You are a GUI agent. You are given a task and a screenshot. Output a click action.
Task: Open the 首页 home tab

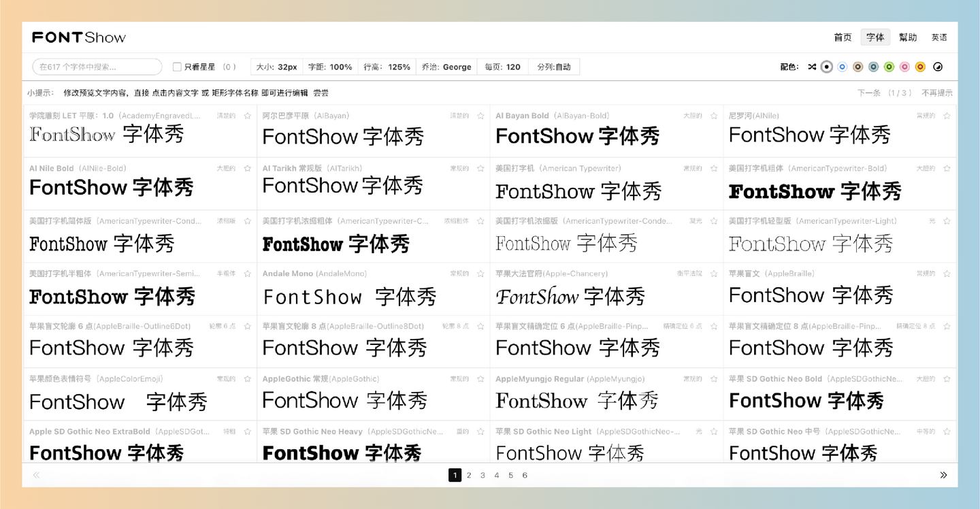pos(843,37)
